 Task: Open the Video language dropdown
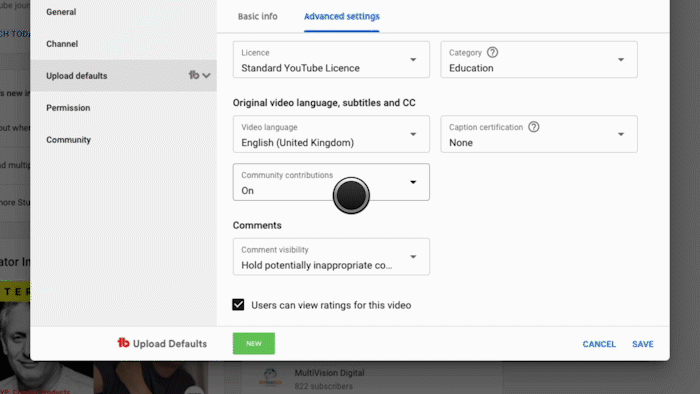[x=331, y=134]
